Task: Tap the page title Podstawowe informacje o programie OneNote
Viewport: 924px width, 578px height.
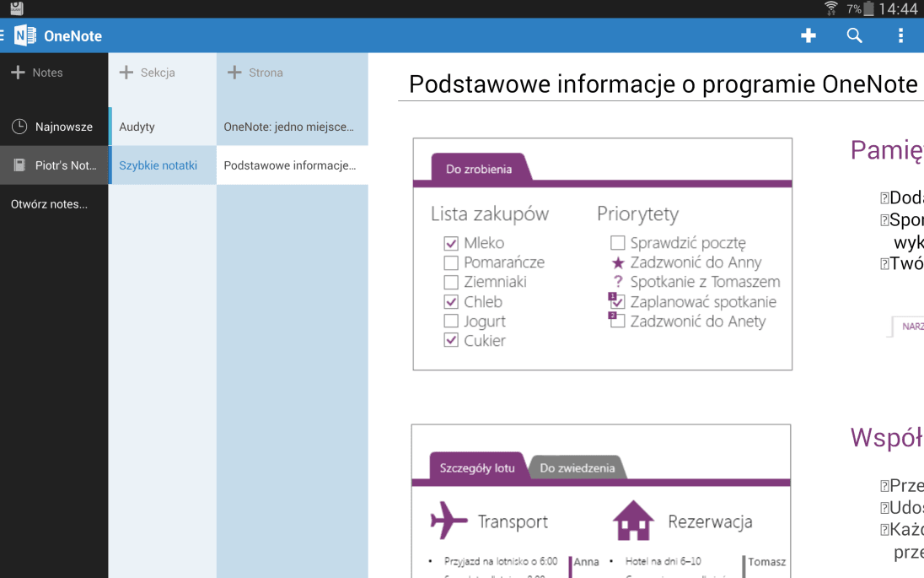Action: click(663, 84)
